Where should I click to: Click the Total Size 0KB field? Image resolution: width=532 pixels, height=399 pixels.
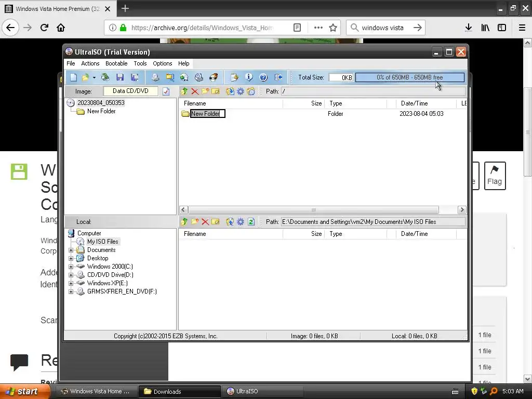(x=341, y=77)
